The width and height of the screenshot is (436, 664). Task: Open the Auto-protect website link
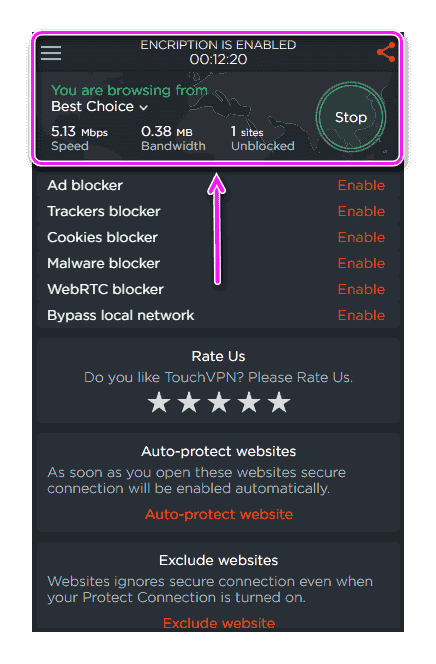pos(219,515)
